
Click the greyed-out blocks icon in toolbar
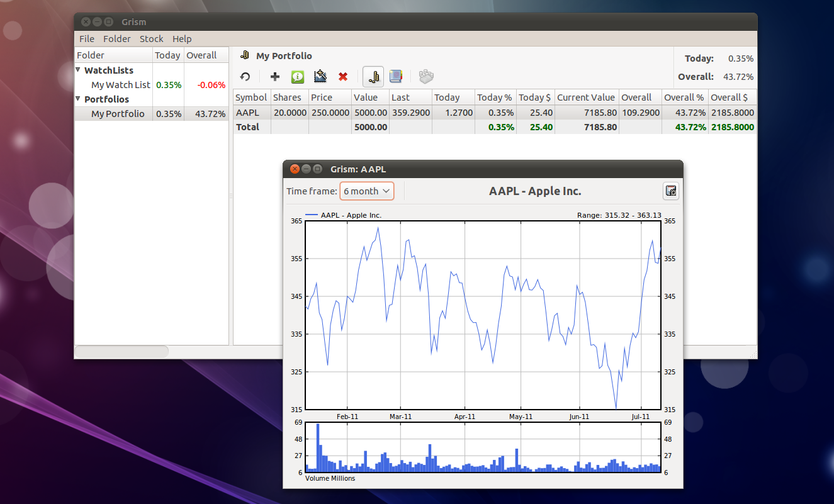coord(427,77)
